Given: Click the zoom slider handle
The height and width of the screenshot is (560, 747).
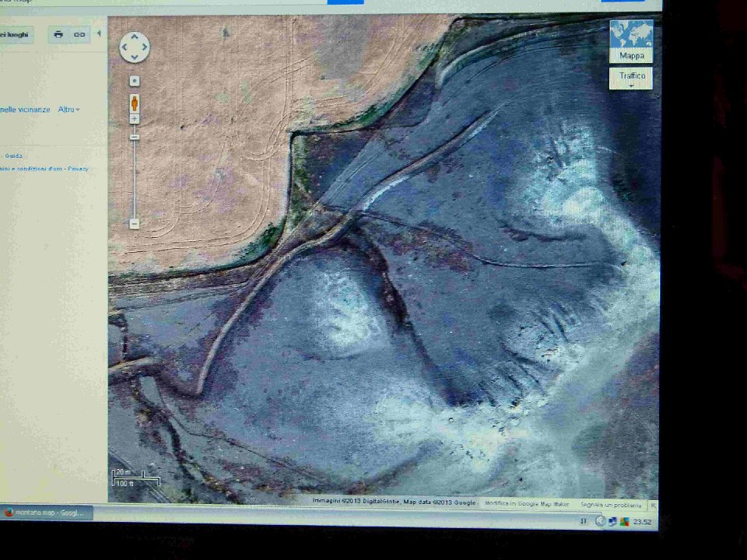Looking at the screenshot, I should tap(135, 137).
